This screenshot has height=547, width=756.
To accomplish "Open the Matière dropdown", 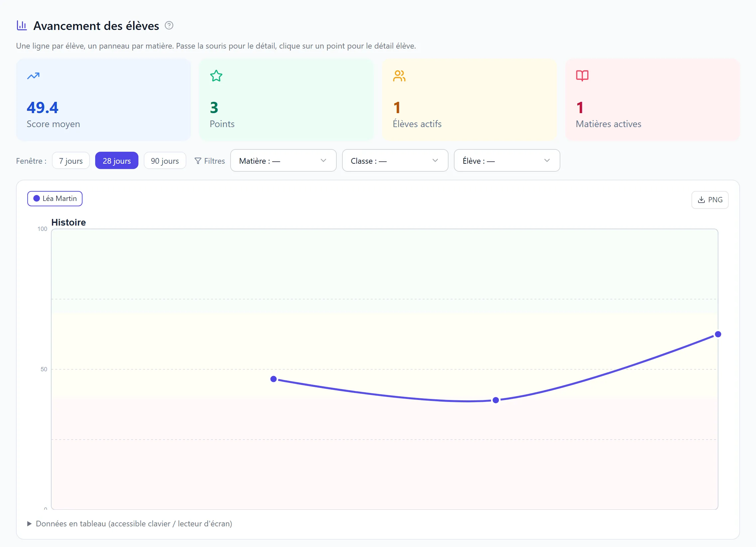I will click(283, 161).
